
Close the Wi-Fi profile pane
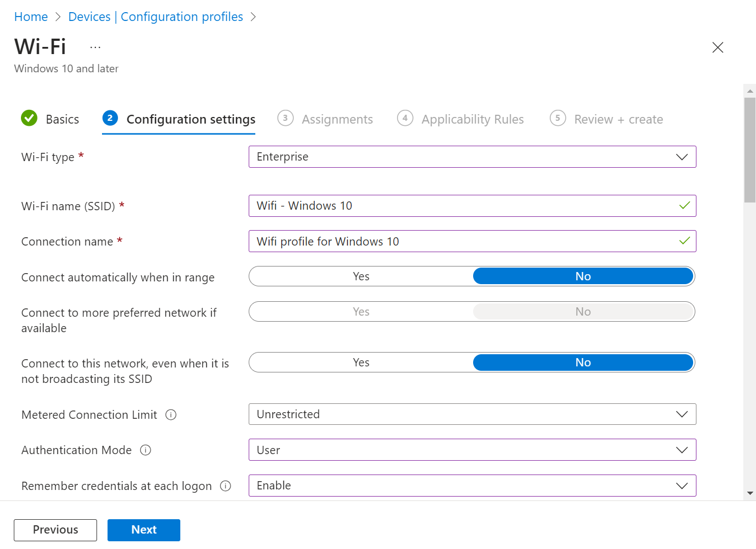click(x=717, y=47)
